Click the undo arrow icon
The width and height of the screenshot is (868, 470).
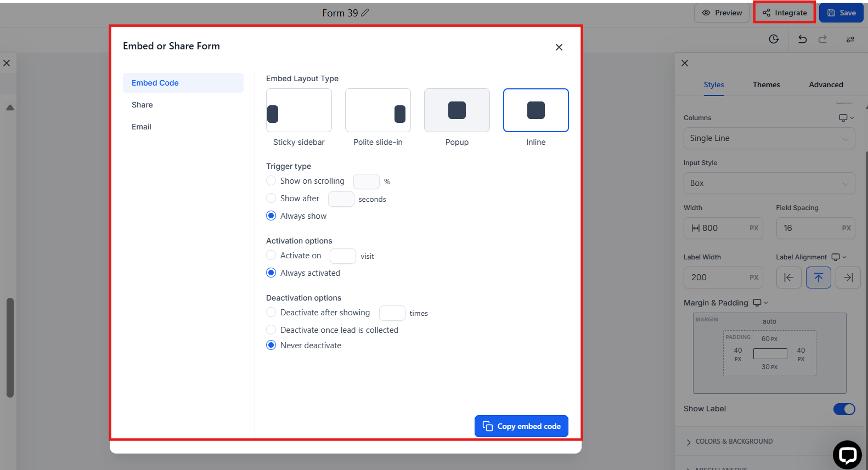(802, 39)
